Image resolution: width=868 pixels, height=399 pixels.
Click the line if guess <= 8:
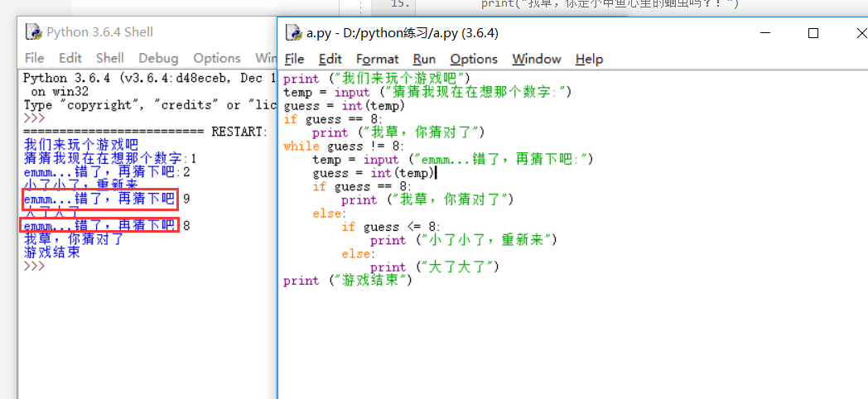pyautogui.click(x=391, y=227)
